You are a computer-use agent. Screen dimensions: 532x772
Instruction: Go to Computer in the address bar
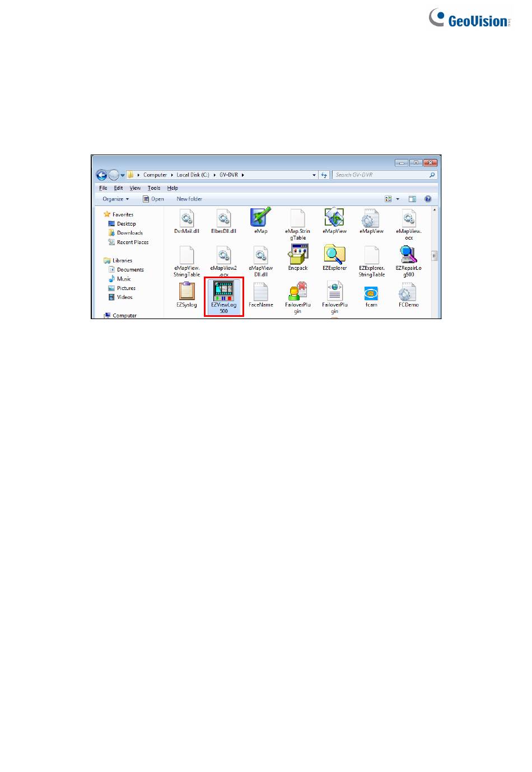[155, 175]
